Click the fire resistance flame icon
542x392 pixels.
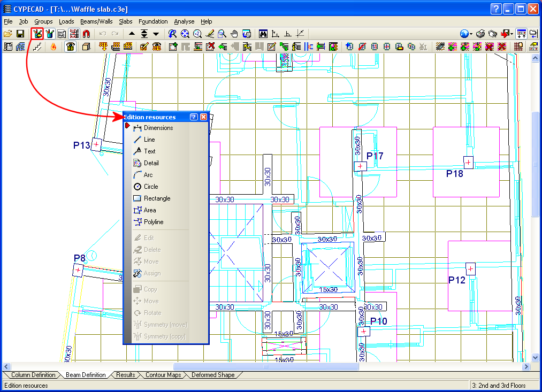pyautogui.click(x=53, y=47)
